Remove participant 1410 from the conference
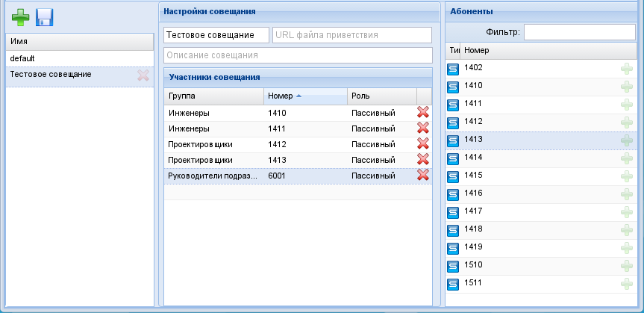This screenshot has height=313, width=644. pyautogui.click(x=423, y=112)
